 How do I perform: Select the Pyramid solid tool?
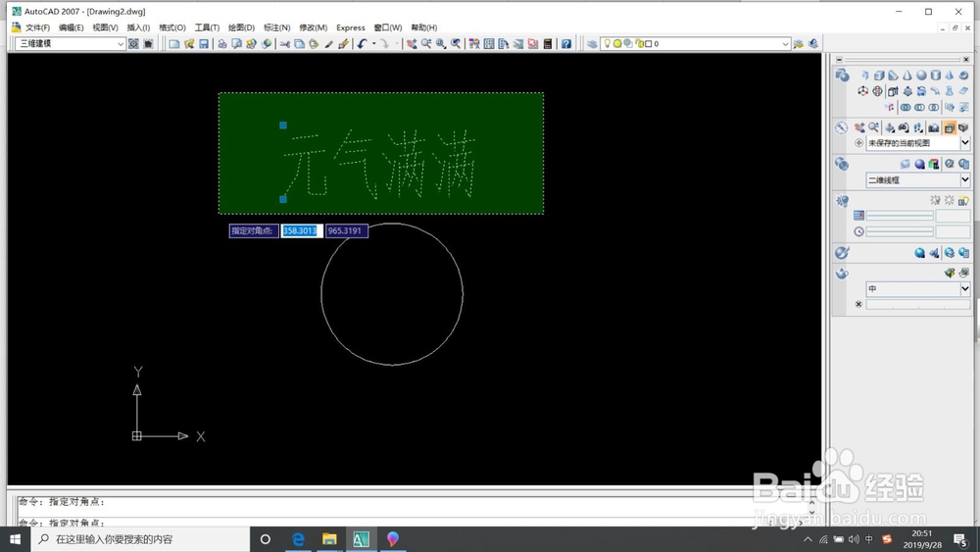[x=950, y=75]
